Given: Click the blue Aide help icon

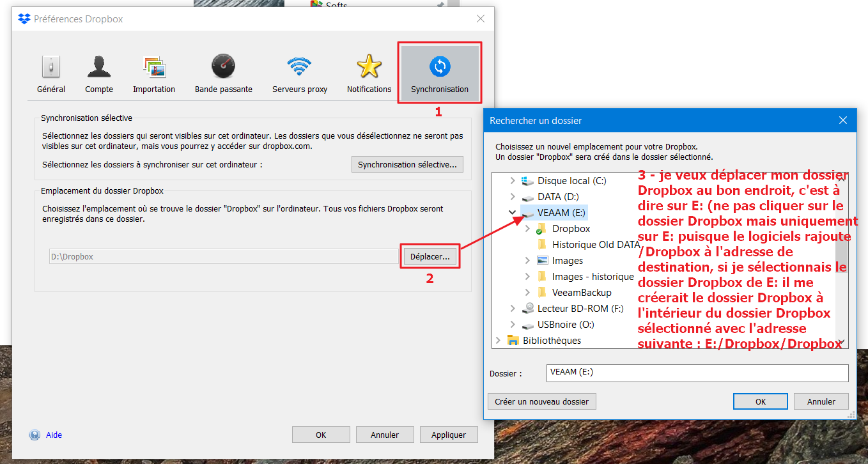Looking at the screenshot, I should tap(35, 435).
